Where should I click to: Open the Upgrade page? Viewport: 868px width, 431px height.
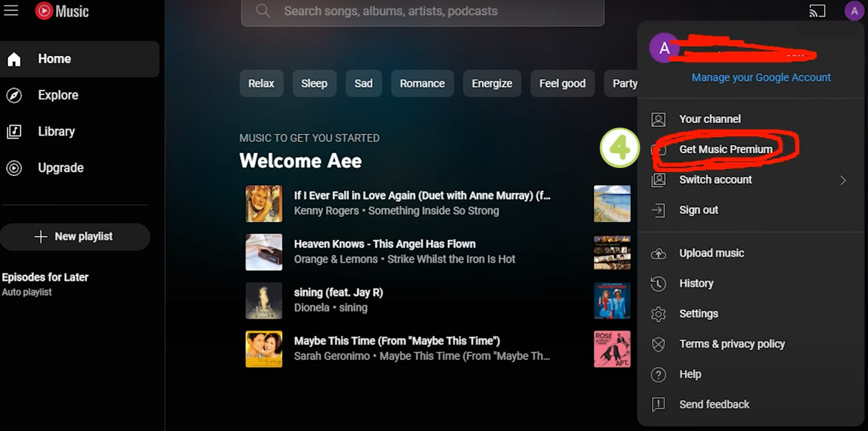tap(80, 168)
